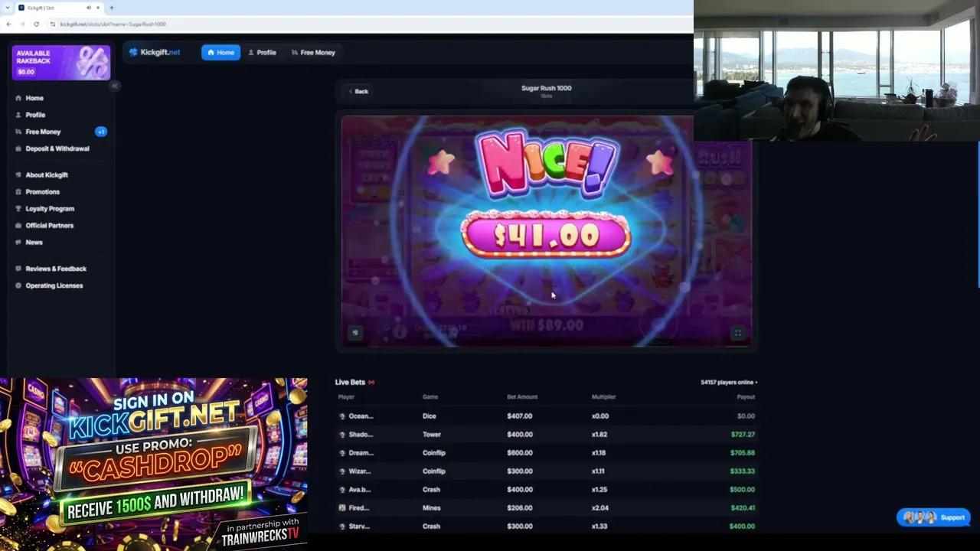980x551 pixels.
Task: Toggle fullscreen for the slot game
Action: pyautogui.click(x=738, y=333)
